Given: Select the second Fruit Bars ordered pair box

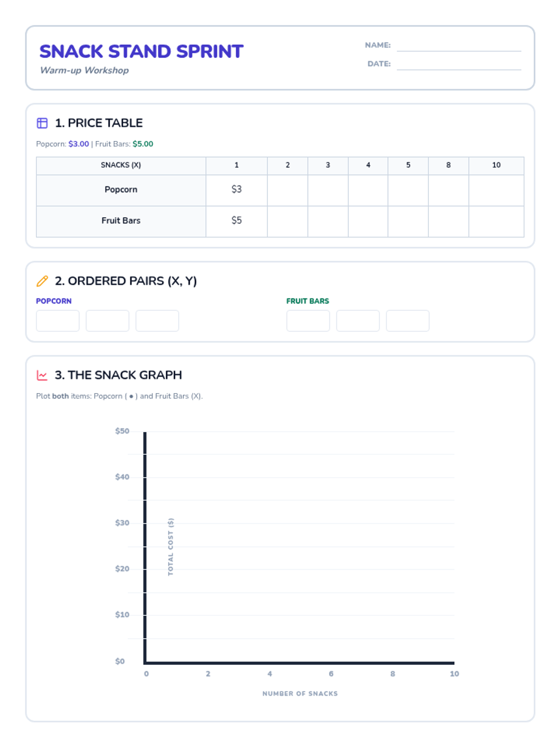Looking at the screenshot, I should [x=358, y=321].
